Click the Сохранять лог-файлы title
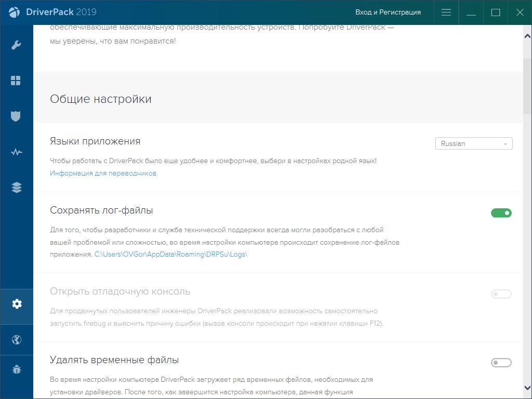Viewport: 532px width, 399px height. 101,210
